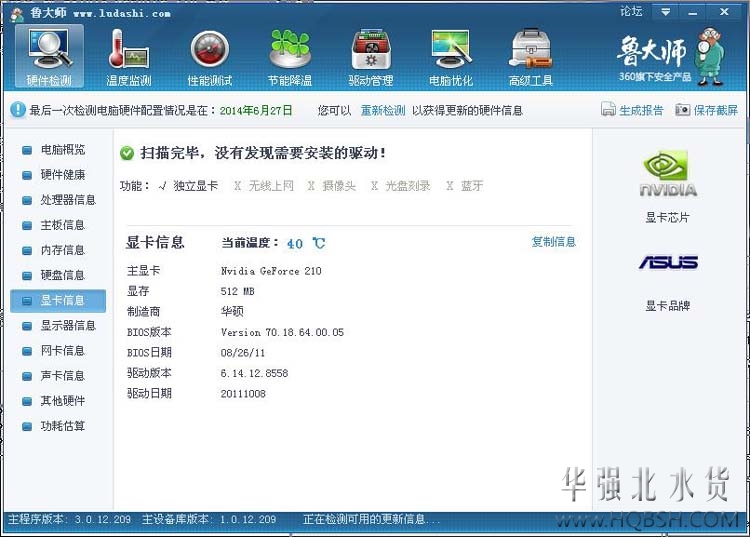Click 主程序版本 3.0.12.209 in status bar
Screen dimensions: 750x537
pyautogui.click(x=69, y=519)
